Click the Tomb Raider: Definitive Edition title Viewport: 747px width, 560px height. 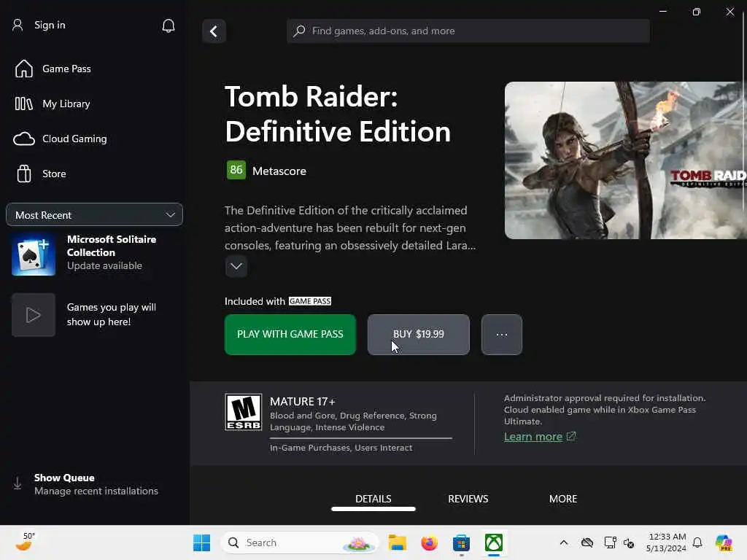pos(337,114)
